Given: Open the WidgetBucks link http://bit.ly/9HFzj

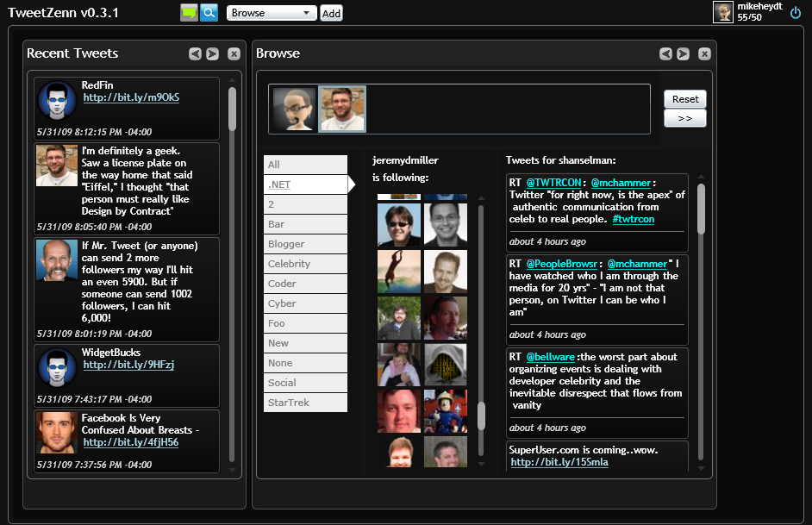Looking at the screenshot, I should click(x=128, y=365).
